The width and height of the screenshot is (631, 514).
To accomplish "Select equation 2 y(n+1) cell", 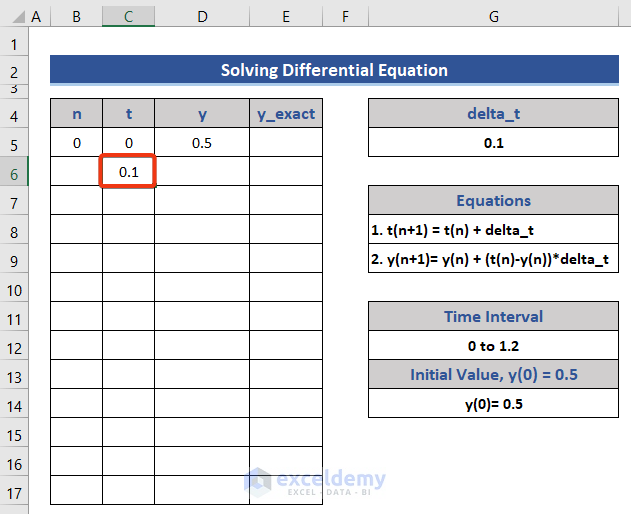I will click(493, 260).
